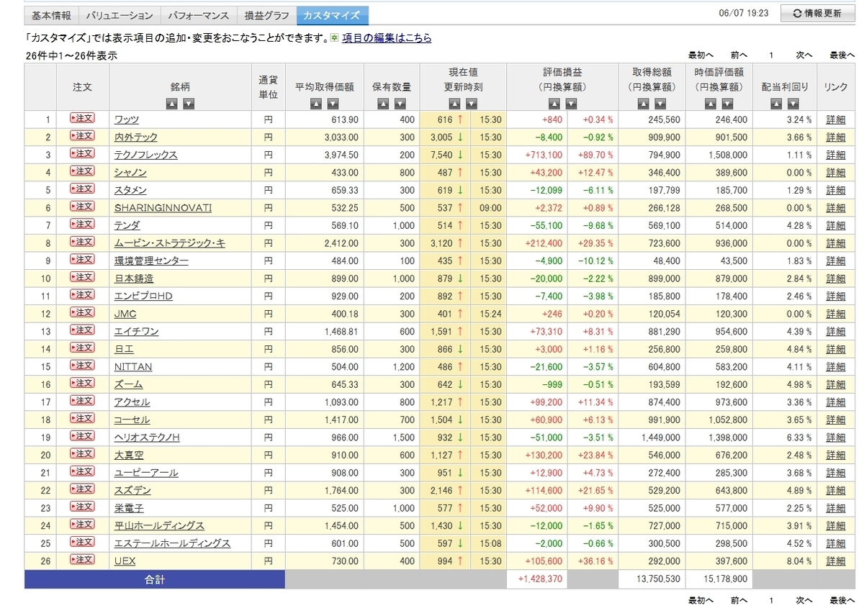This screenshot has height=616, width=864.
Task: Click 注文 order icon for スズデン
Action: (x=82, y=489)
